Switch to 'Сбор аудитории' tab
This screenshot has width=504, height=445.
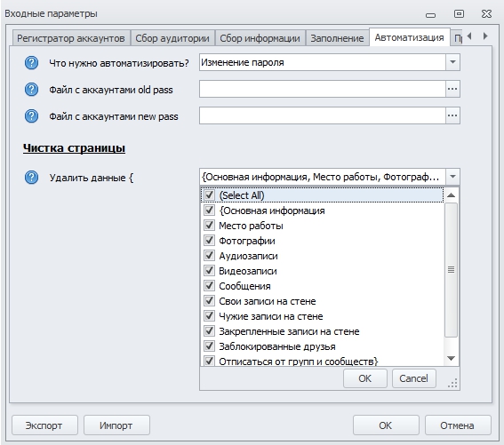(172, 38)
